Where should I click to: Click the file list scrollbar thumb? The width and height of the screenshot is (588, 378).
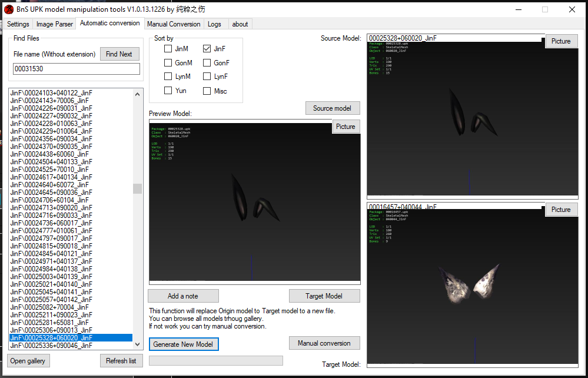coord(137,188)
